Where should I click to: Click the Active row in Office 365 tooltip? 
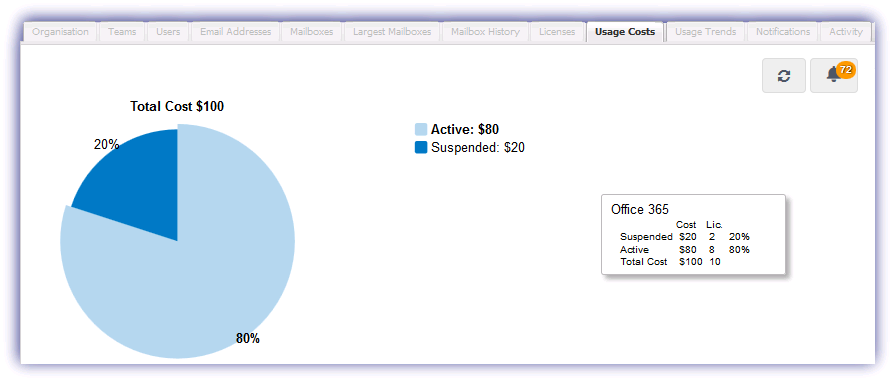(685, 249)
